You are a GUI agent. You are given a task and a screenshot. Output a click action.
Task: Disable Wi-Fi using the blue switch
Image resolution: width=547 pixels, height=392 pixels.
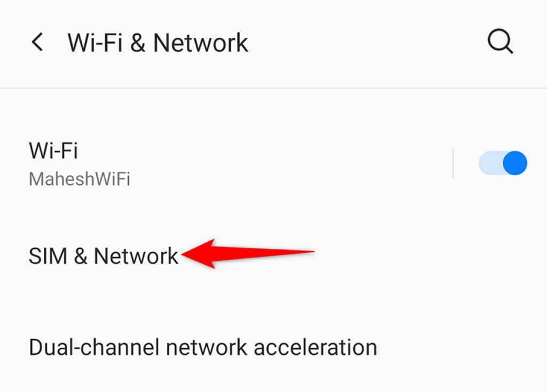click(503, 163)
